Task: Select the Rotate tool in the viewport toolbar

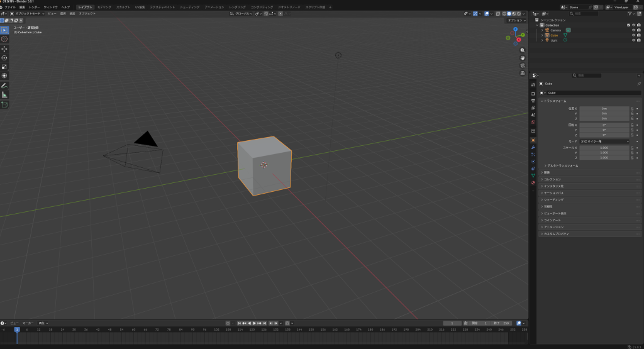Action: click(4, 58)
